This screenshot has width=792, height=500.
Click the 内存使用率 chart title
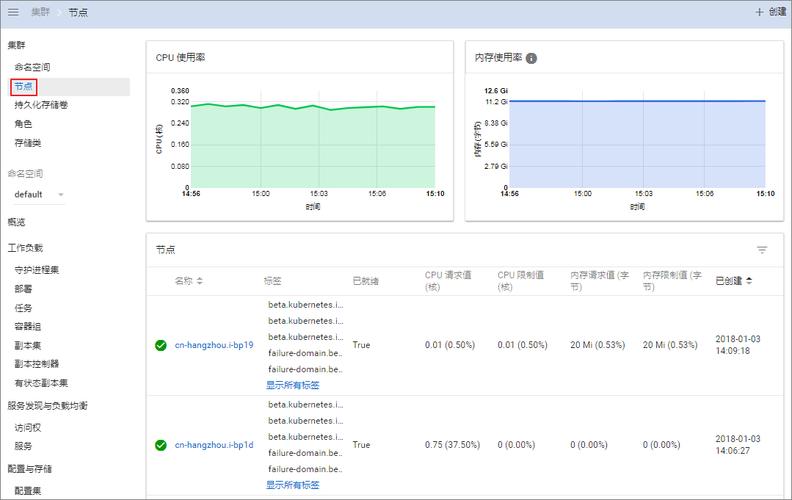click(x=498, y=58)
